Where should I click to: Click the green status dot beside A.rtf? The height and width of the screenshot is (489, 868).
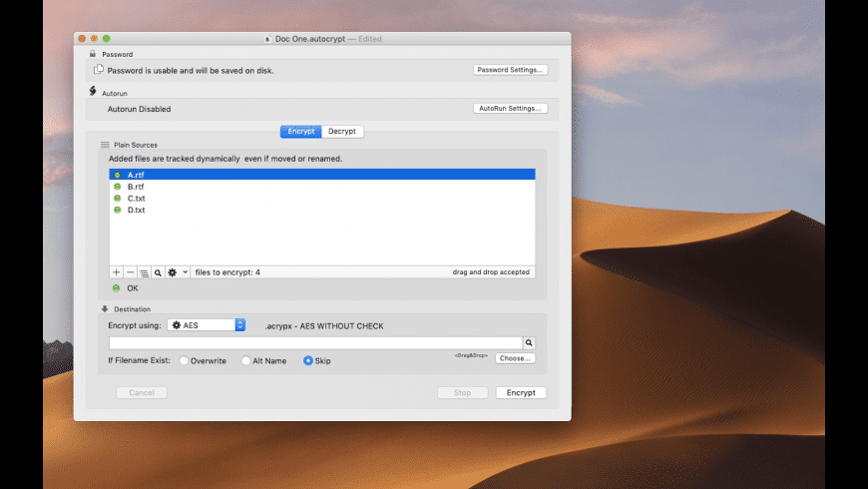pos(117,175)
